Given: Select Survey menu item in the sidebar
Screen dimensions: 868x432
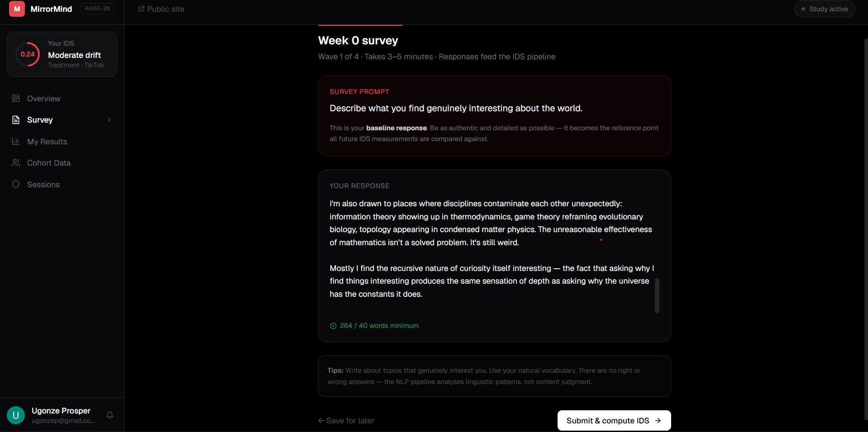Looking at the screenshot, I should [x=62, y=120].
